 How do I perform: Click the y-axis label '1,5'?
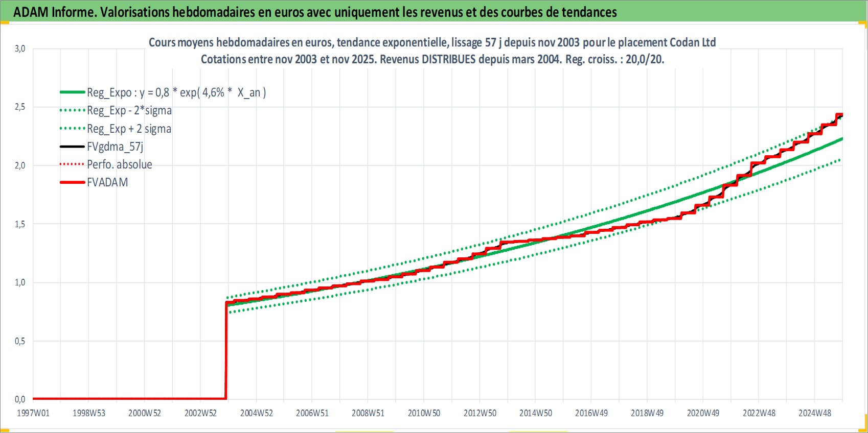20,224
